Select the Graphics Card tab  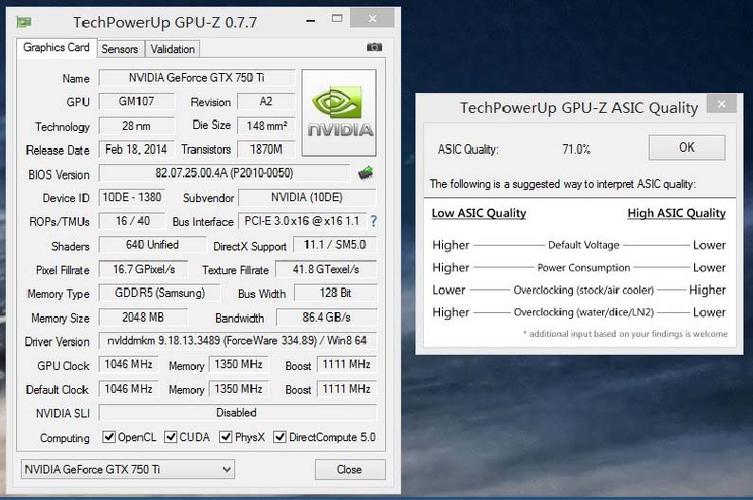[x=56, y=48]
